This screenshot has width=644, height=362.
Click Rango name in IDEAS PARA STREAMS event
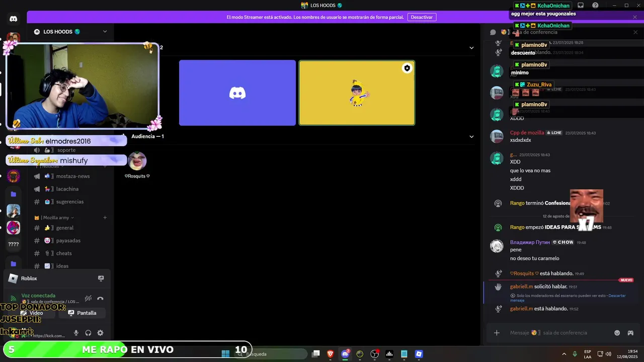point(517,227)
